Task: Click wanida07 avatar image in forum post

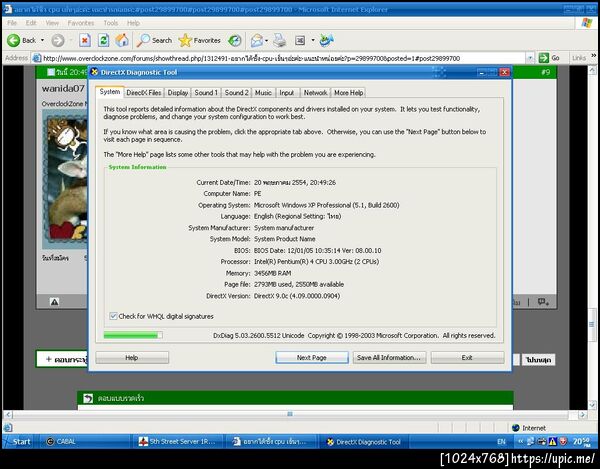Action: [x=65, y=179]
